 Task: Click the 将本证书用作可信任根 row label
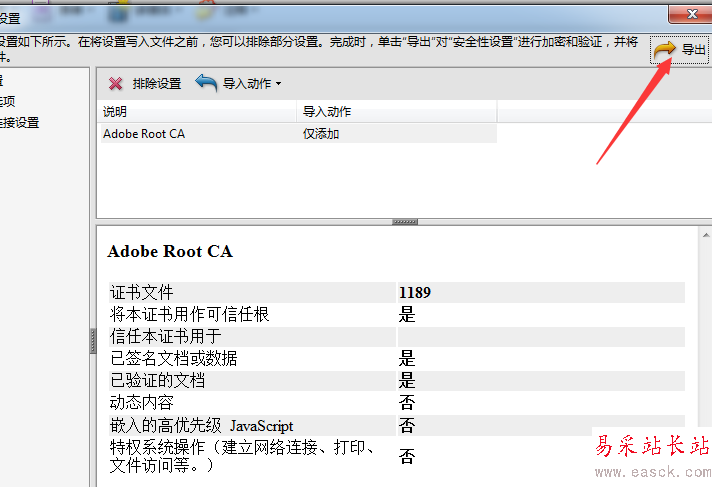point(189,314)
